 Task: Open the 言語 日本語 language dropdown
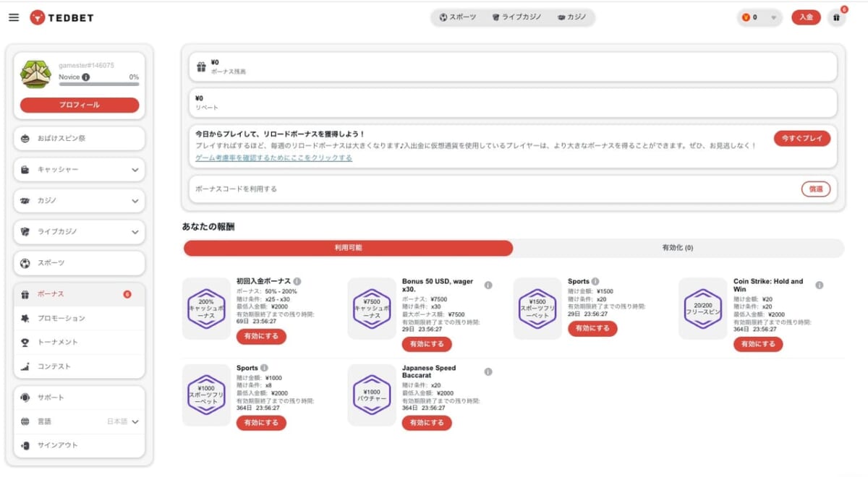pyautogui.click(x=79, y=421)
